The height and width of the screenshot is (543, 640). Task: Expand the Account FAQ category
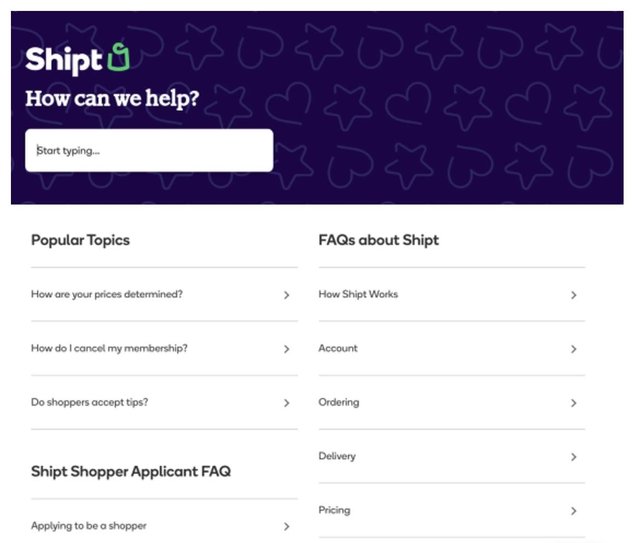point(338,349)
